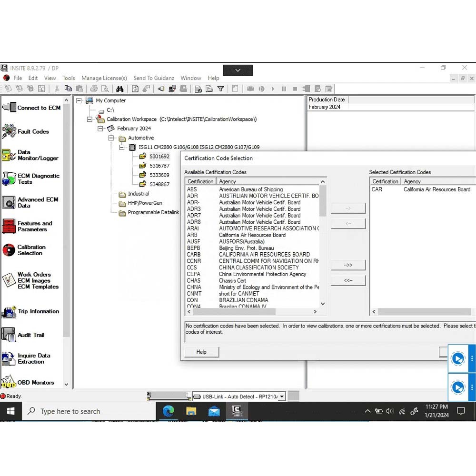This screenshot has width=476, height=476.
Task: Click the Help button in certification dialog
Action: click(x=201, y=352)
